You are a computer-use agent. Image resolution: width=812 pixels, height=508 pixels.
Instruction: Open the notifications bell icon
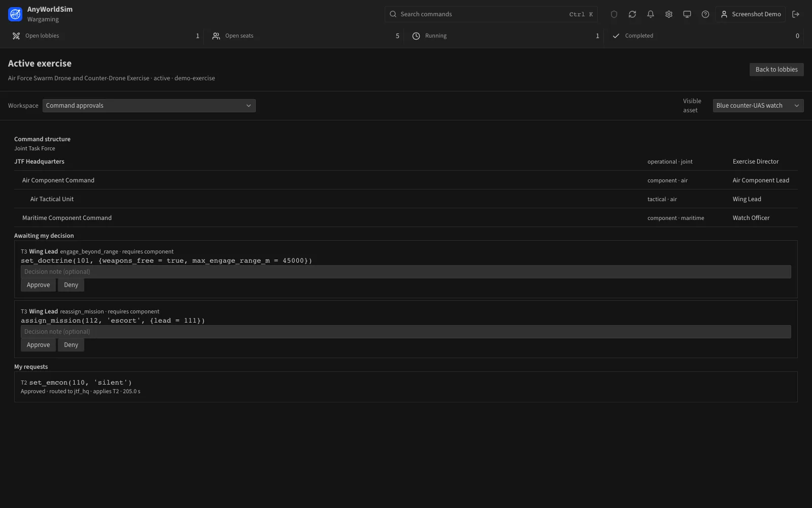651,14
